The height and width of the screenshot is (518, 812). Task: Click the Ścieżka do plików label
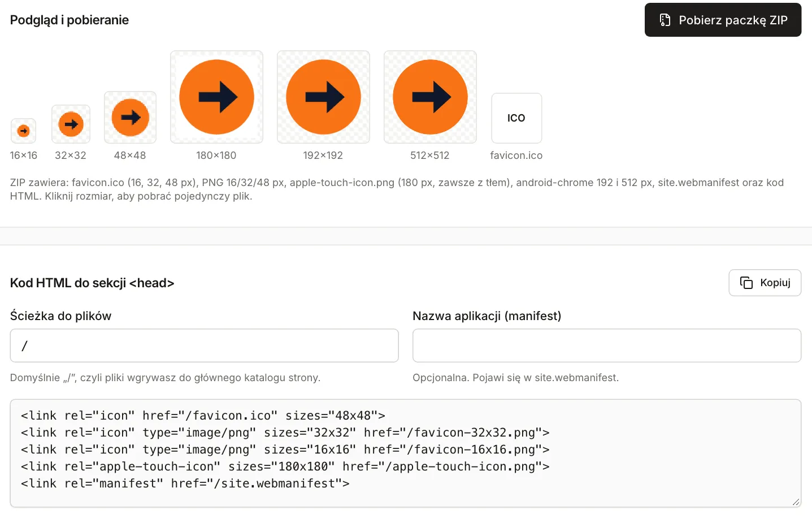tap(60, 316)
